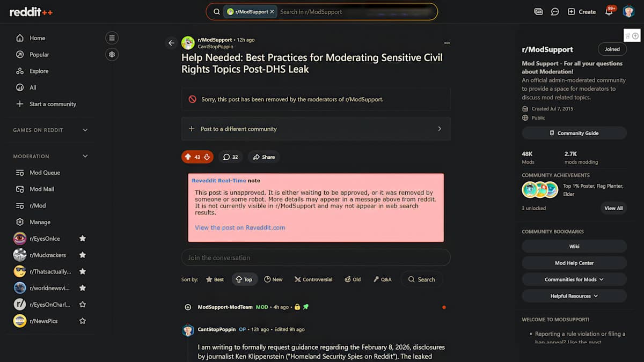
Task: Open the Mod Help Center
Action: click(574, 262)
